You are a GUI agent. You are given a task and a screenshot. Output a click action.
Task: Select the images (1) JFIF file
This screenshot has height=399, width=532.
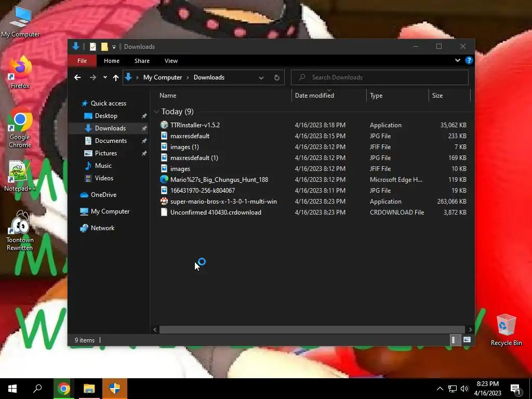pyautogui.click(x=184, y=147)
